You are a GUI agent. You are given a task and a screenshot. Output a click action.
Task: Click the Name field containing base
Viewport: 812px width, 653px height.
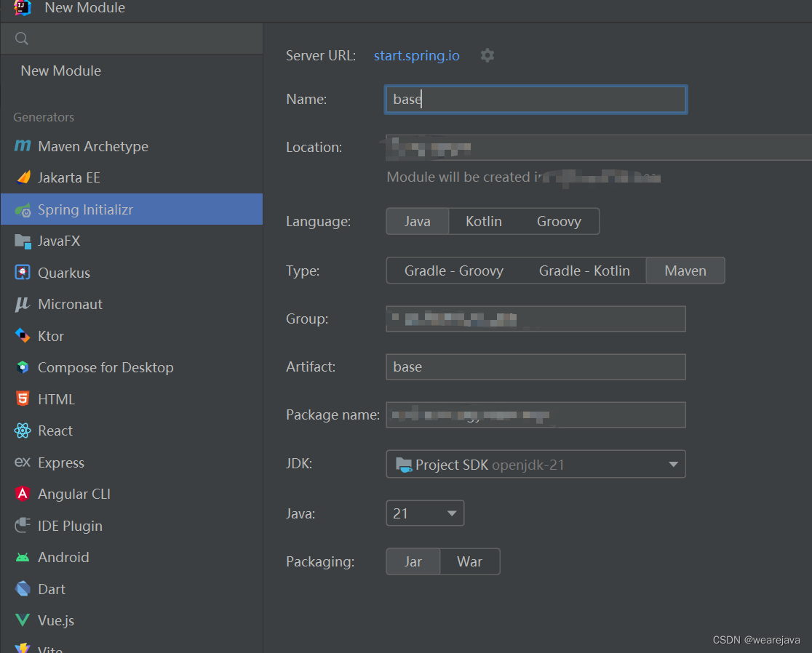tap(536, 100)
